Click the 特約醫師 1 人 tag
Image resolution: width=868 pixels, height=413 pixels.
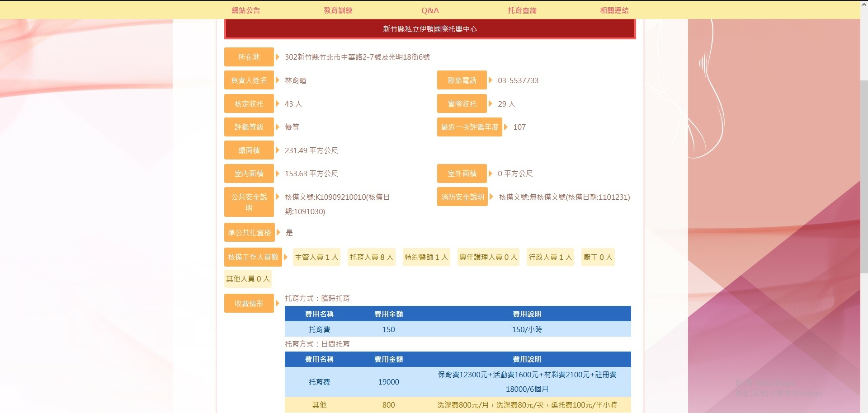pyautogui.click(x=426, y=257)
